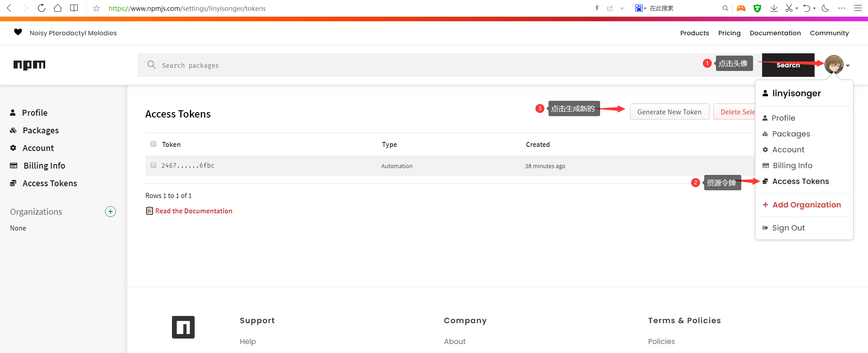Open Profile in the left sidebar
The width and height of the screenshot is (868, 353).
click(x=34, y=113)
